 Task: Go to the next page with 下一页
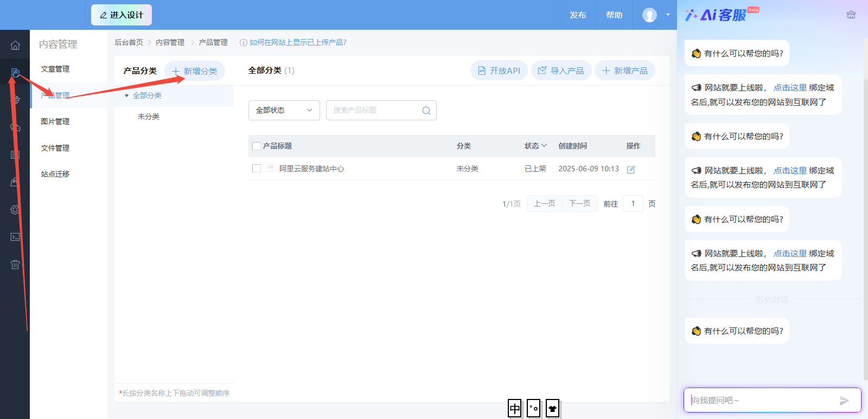click(x=580, y=203)
